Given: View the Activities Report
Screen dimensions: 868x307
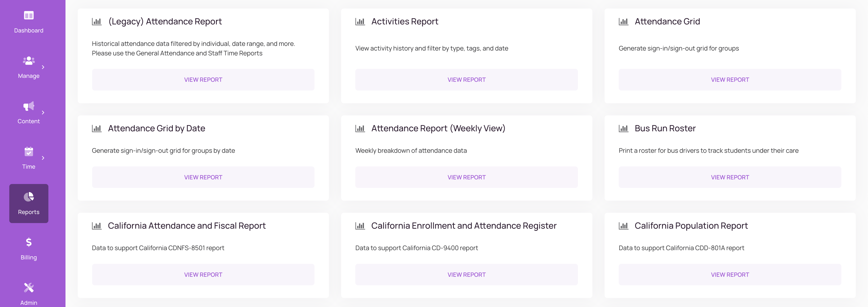Looking at the screenshot, I should [466, 80].
